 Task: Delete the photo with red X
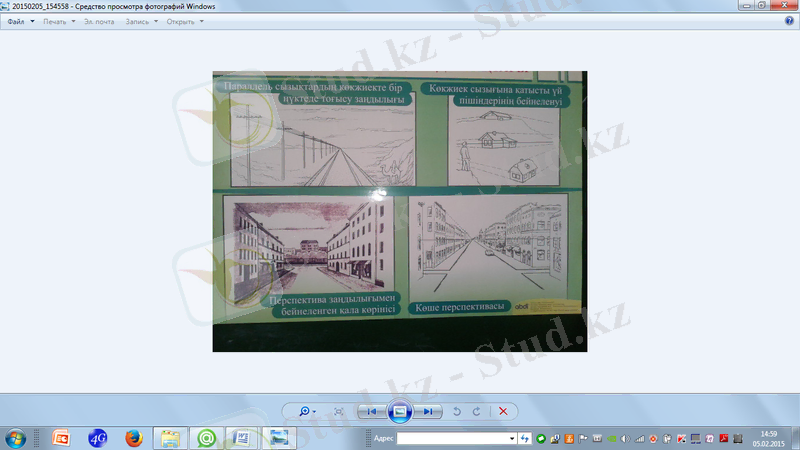point(503,411)
